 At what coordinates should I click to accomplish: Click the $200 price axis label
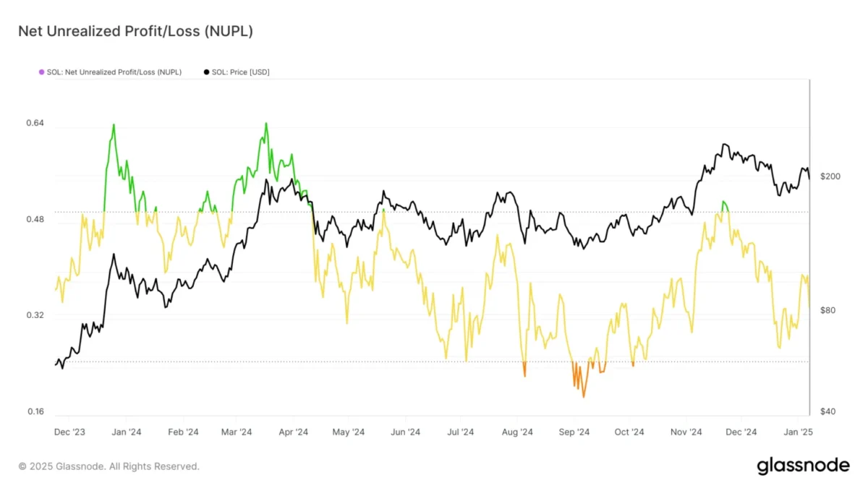pyautogui.click(x=830, y=177)
